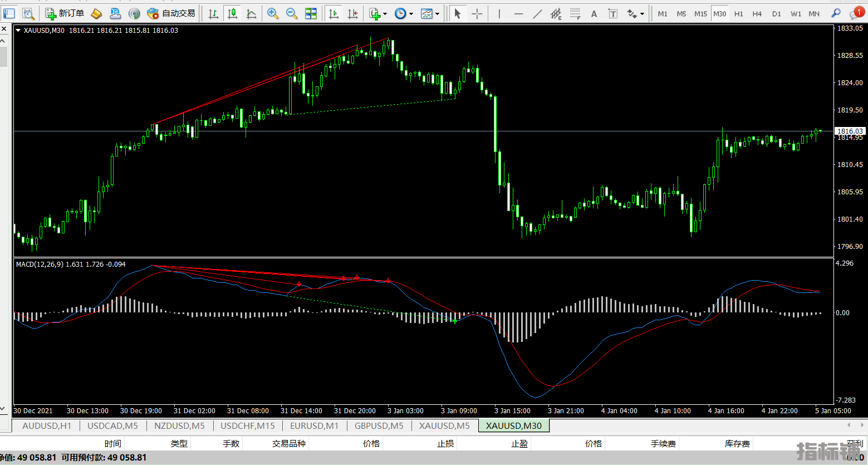The width and height of the screenshot is (868, 465).
Task: Open the cloud hosting icon
Action: coord(115,13)
